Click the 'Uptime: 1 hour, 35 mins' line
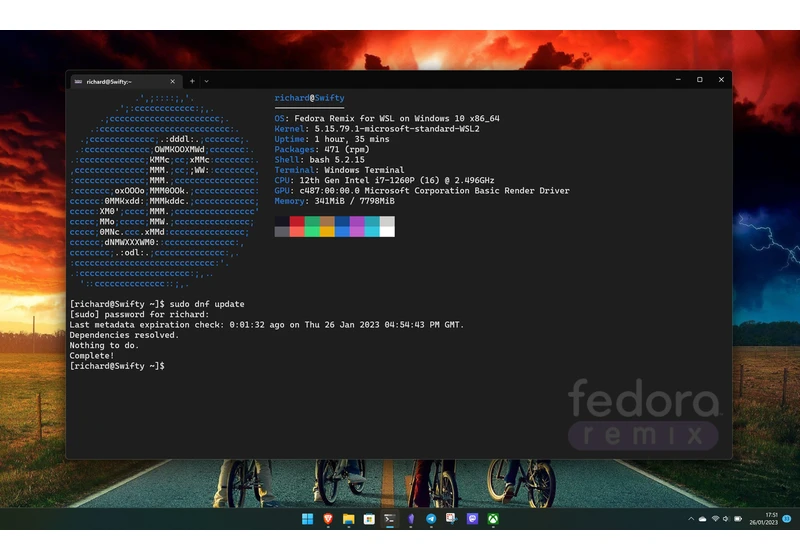This screenshot has width=800, height=560. click(332, 139)
